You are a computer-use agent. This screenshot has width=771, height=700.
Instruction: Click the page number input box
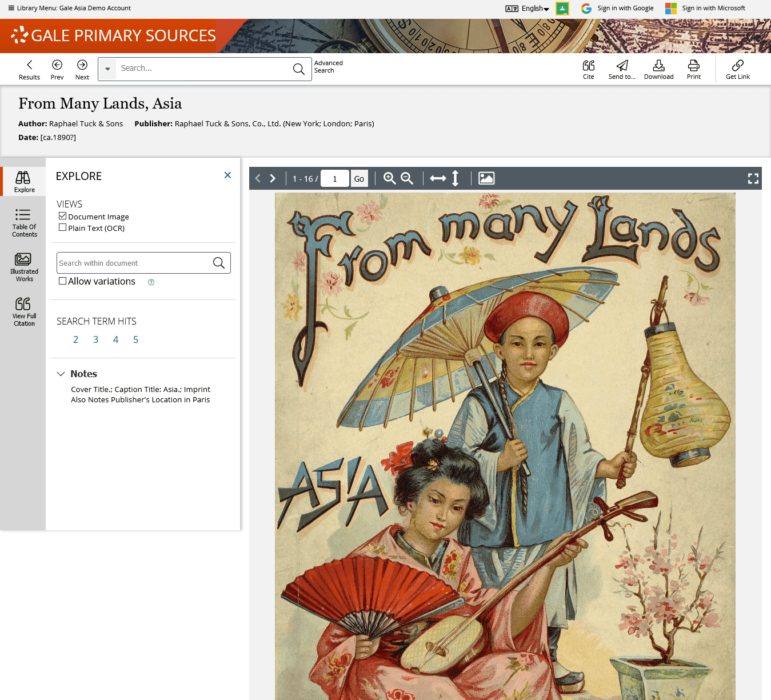(335, 179)
